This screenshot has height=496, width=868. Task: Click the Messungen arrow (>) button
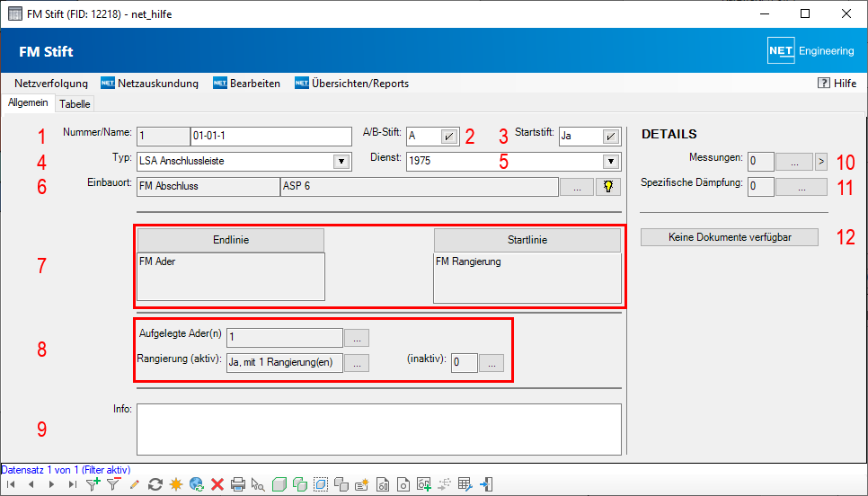click(821, 162)
